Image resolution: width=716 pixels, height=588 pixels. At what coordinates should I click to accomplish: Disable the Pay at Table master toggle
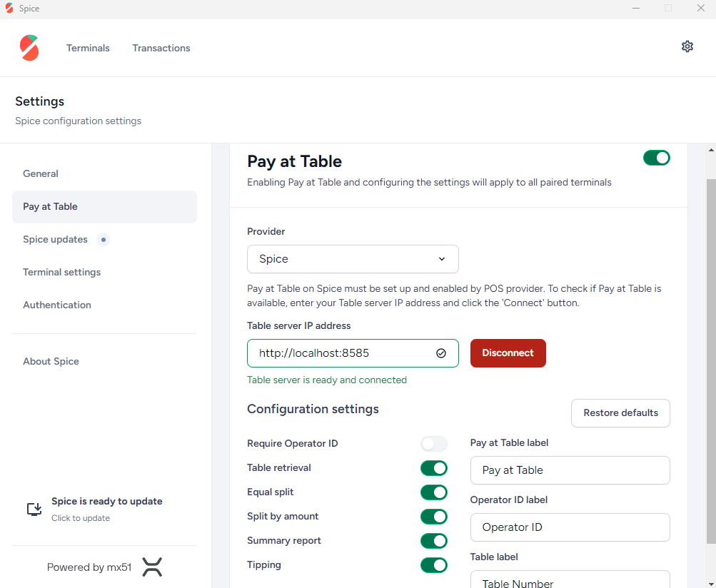click(656, 158)
